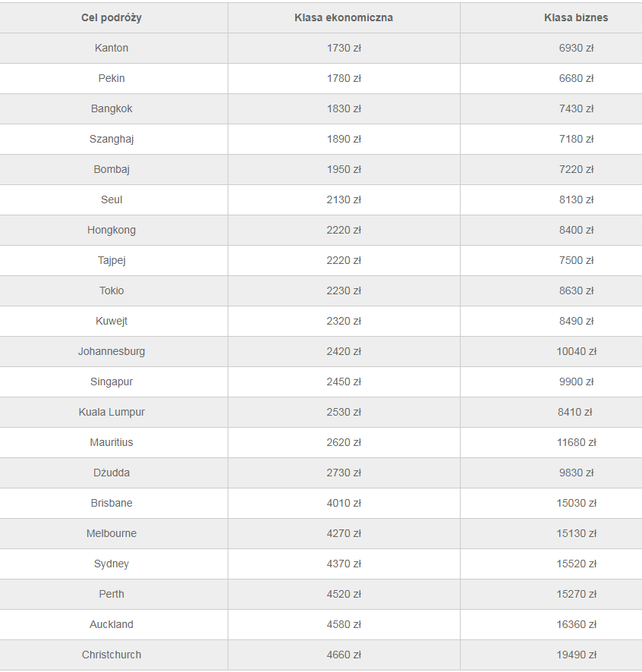The height and width of the screenshot is (672, 642).
Task: Click the Klasa ekonomiczna column header
Action: (344, 17)
